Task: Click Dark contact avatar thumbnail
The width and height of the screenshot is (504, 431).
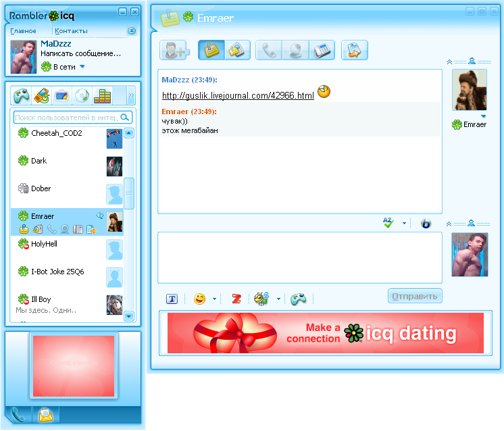Action: [x=114, y=166]
